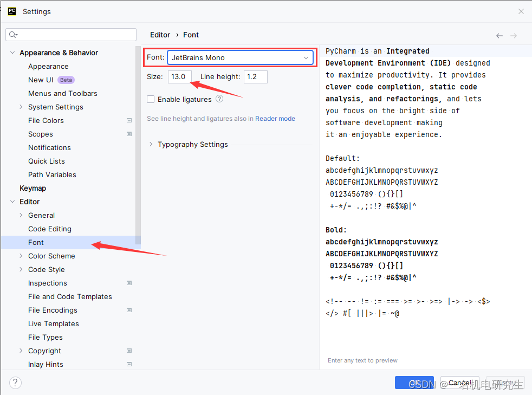
Task: Click the Line height field showing 1.2
Action: coord(256,77)
